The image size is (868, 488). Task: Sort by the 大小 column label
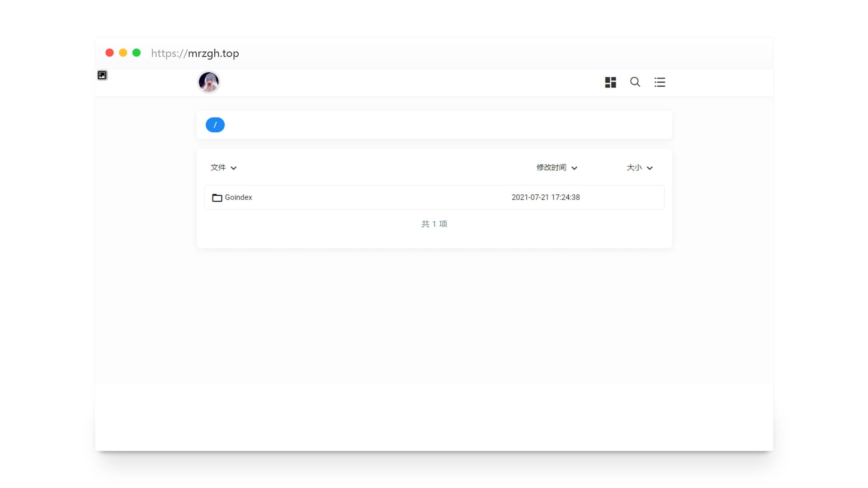634,168
